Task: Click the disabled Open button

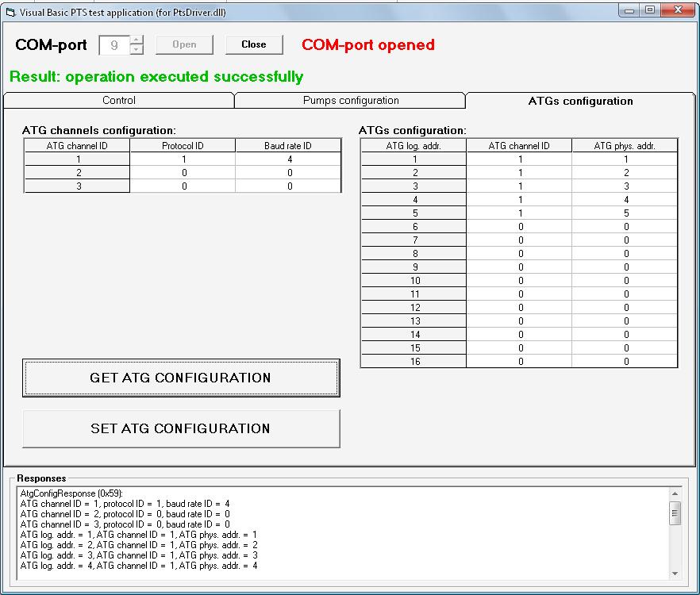Action: (184, 44)
